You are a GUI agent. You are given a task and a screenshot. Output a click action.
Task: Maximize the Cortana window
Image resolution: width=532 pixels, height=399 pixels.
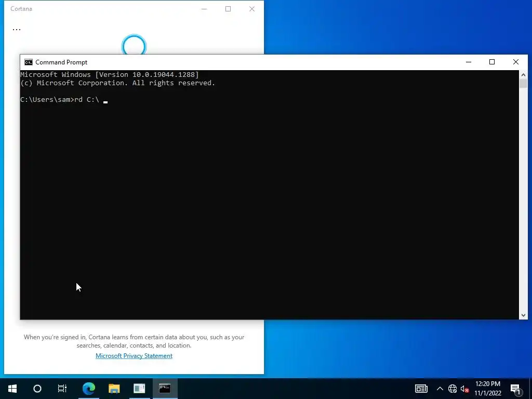[x=228, y=9]
